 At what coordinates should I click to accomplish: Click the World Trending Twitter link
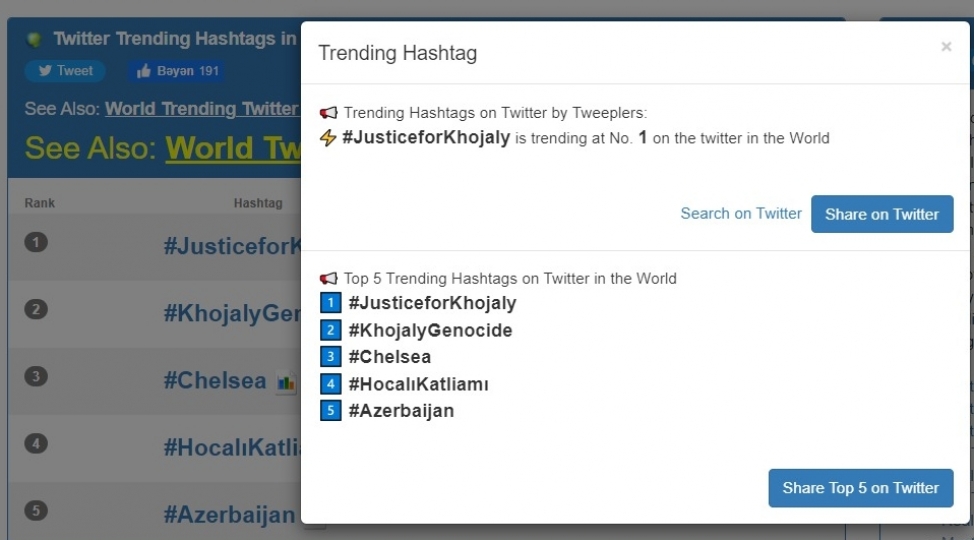tap(203, 108)
